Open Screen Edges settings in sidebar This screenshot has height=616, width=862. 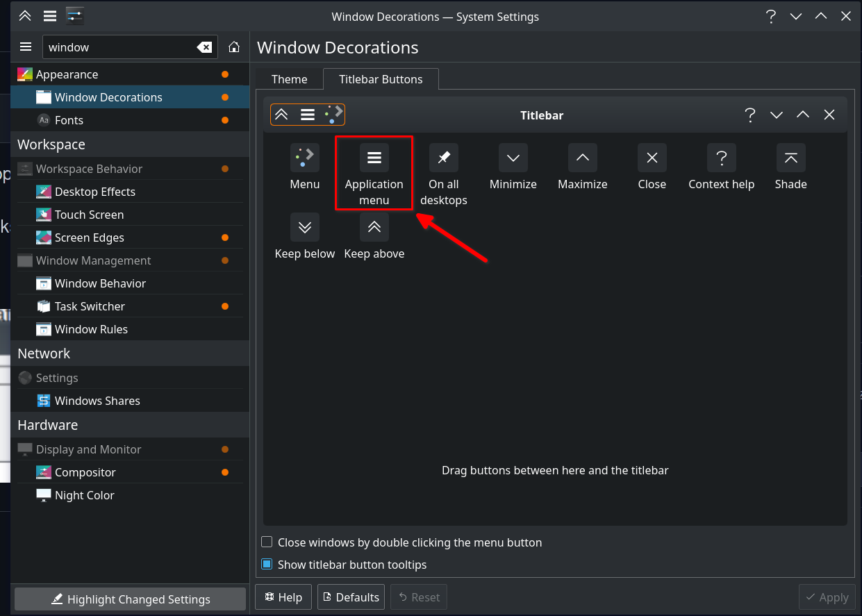tap(130, 238)
